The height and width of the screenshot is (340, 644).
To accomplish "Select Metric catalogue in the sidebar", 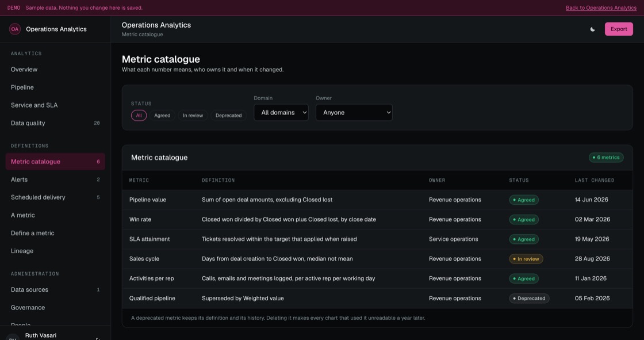I will coord(55,162).
